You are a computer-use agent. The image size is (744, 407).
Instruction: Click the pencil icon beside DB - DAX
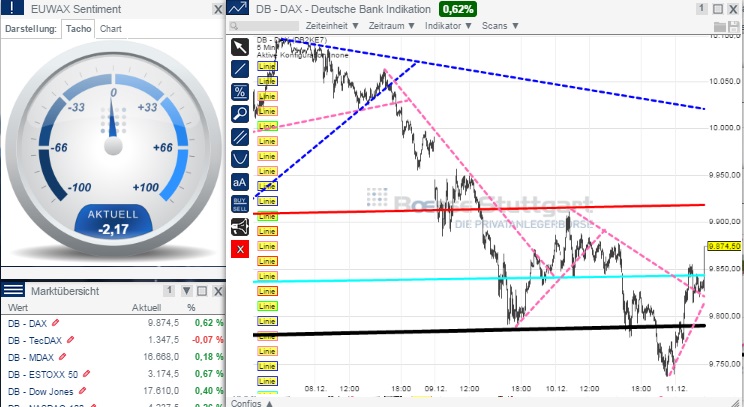click(x=56, y=323)
